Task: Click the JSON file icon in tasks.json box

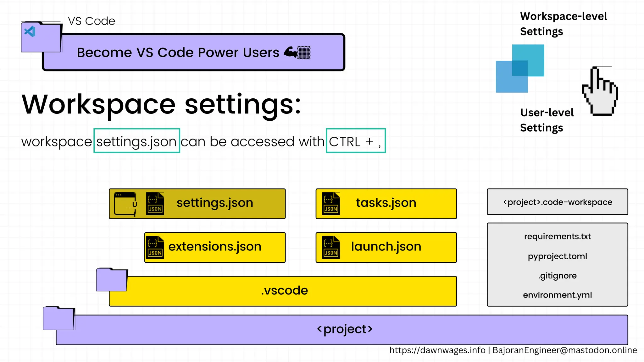Action: [331, 204]
